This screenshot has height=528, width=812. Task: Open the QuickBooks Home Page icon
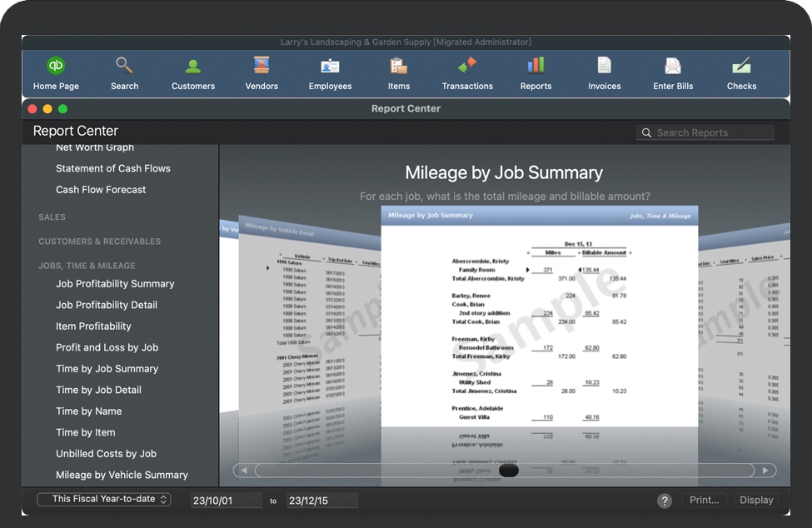pyautogui.click(x=56, y=66)
